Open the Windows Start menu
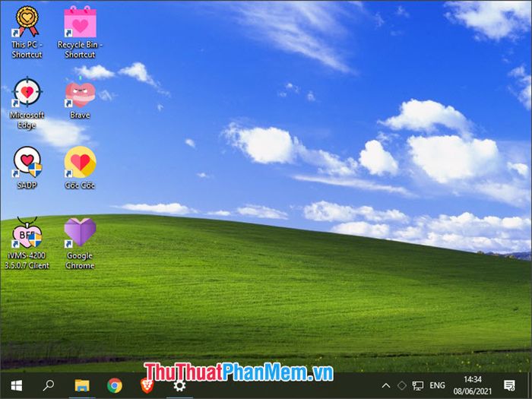532x399 pixels. [16, 385]
